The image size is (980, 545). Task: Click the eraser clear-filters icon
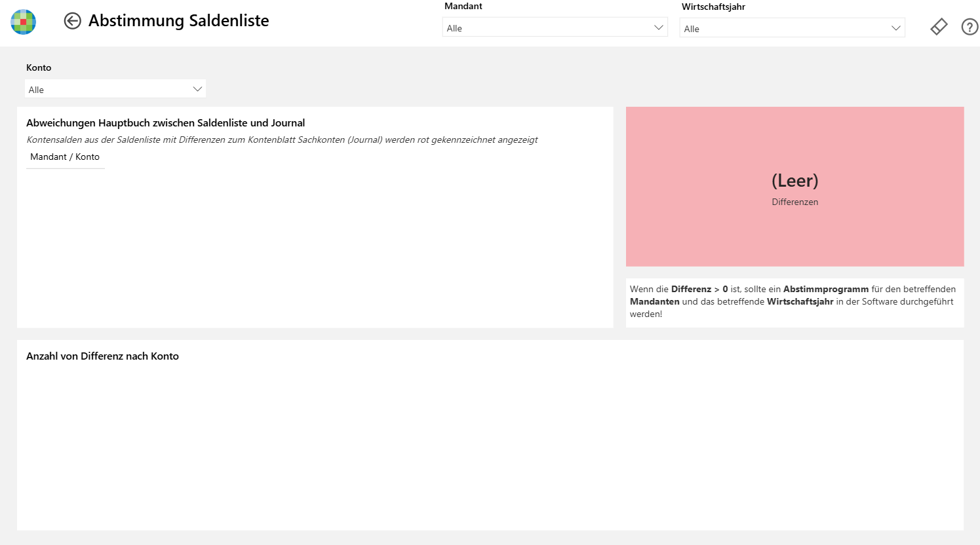939,27
